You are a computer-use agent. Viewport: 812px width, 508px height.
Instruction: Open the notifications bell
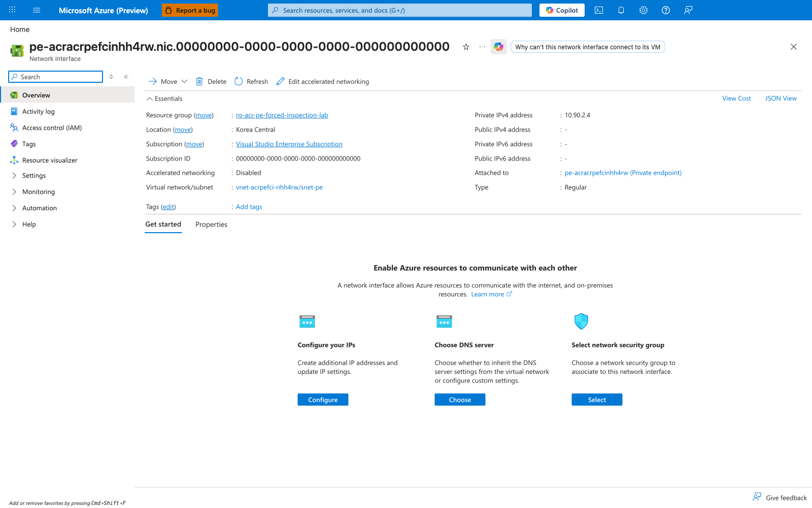tap(621, 10)
